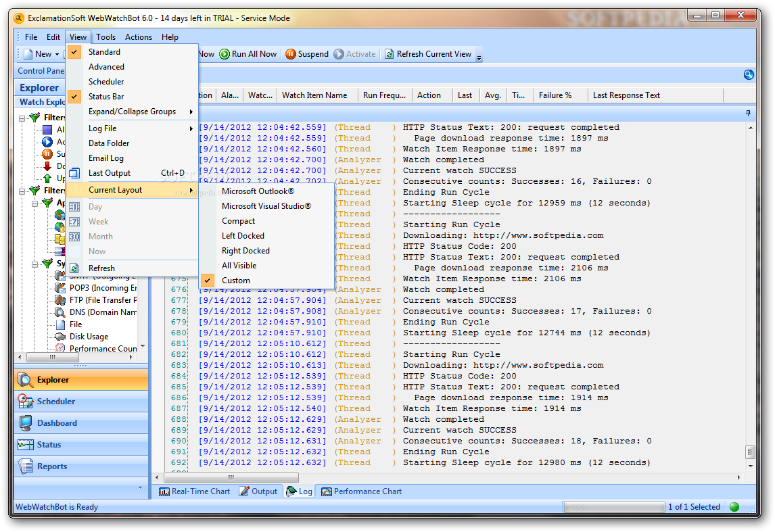Click the Dashboard monitor icon
The height and width of the screenshot is (532, 775).
[25, 423]
